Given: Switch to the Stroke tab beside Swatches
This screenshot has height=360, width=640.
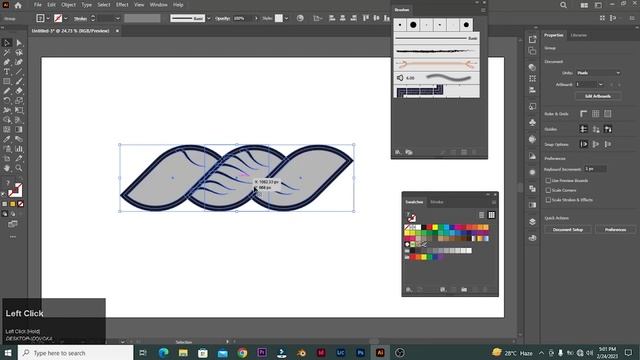Looking at the screenshot, I should click(437, 202).
